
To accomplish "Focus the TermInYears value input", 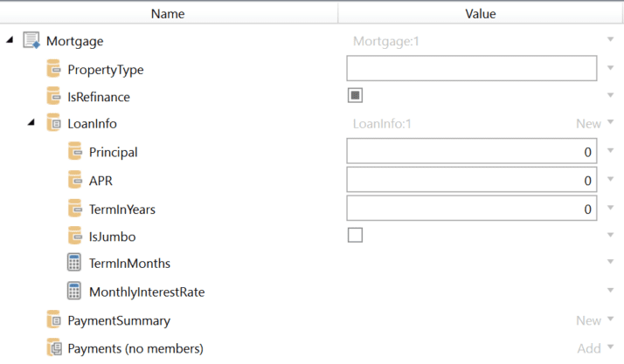I will pos(472,209).
